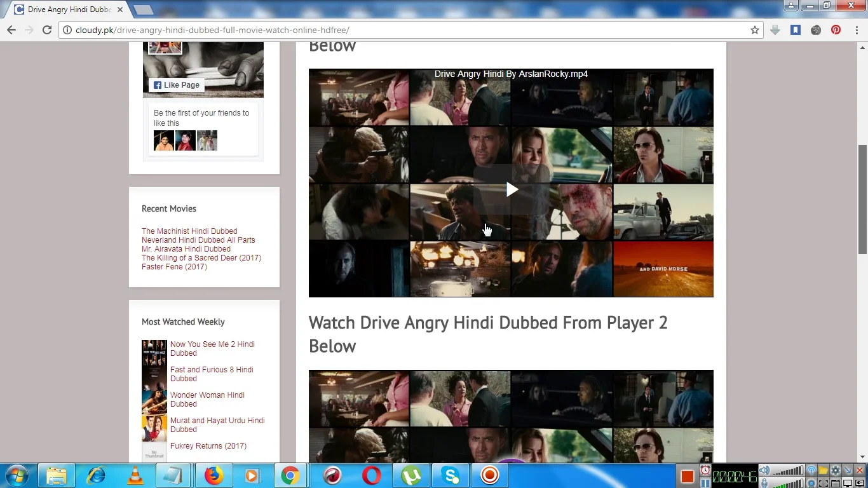Adjust the microphone volume level bar
Image resolution: width=868 pixels, height=488 pixels.
[788, 484]
